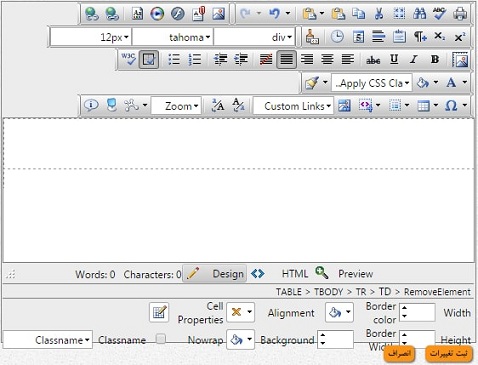Image resolution: width=478 pixels, height=365 pixels.
Task: Expand the Insert Symbol omega dropdown arrow
Action: point(465,105)
